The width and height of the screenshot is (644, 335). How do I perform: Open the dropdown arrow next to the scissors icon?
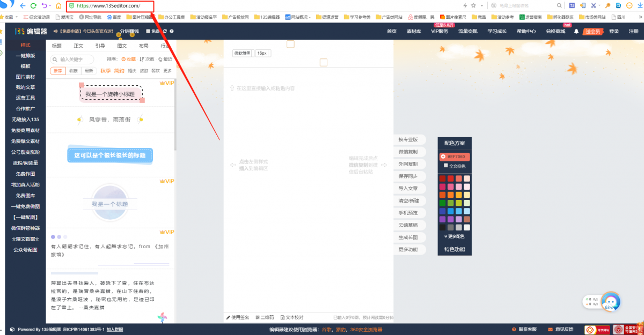click(x=601, y=5)
